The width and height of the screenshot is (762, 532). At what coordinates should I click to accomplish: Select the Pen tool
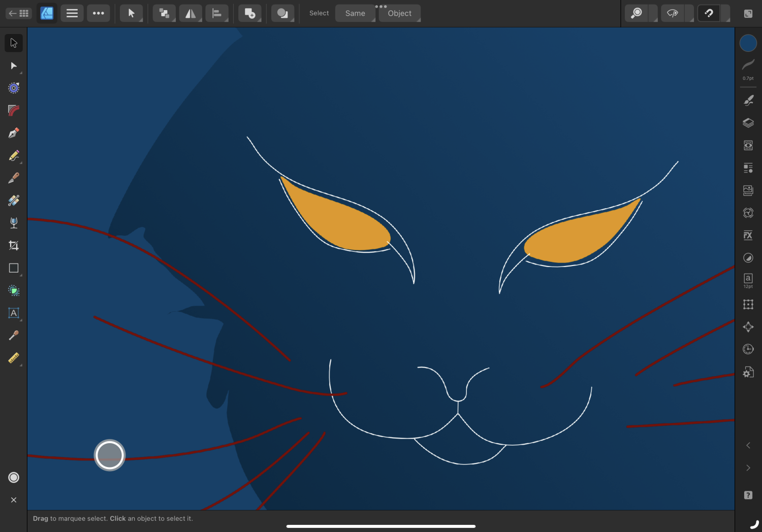tap(14, 133)
